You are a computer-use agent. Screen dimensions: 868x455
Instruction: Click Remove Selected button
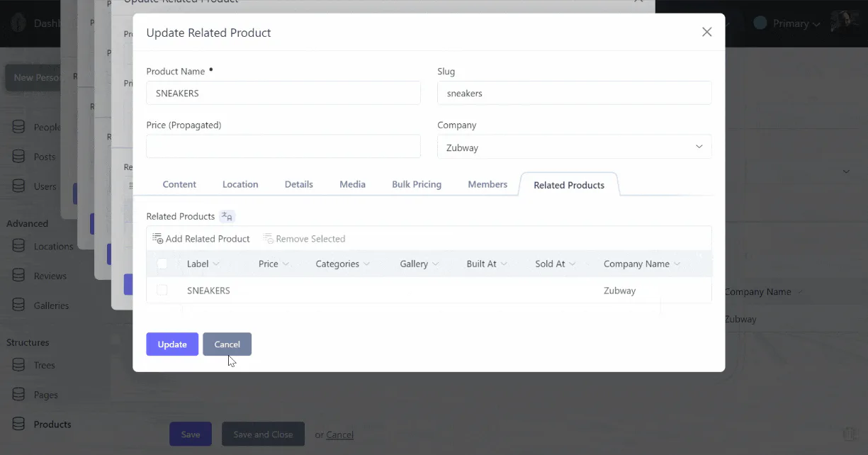(304, 239)
